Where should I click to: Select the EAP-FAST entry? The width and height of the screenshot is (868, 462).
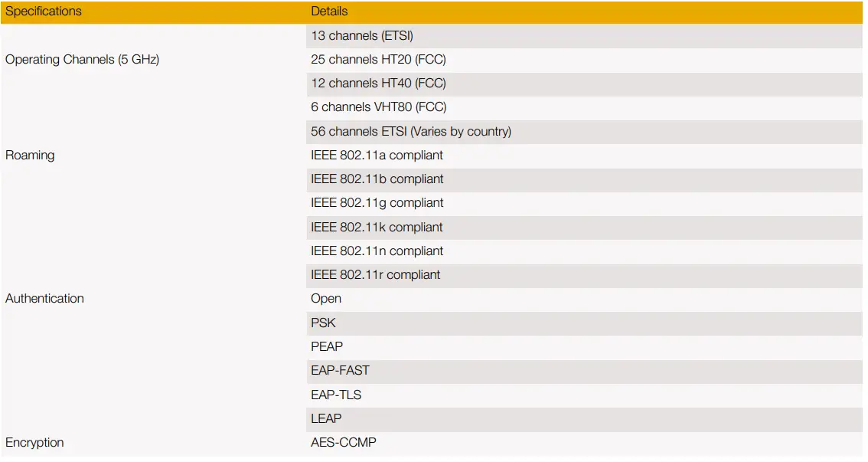click(340, 370)
